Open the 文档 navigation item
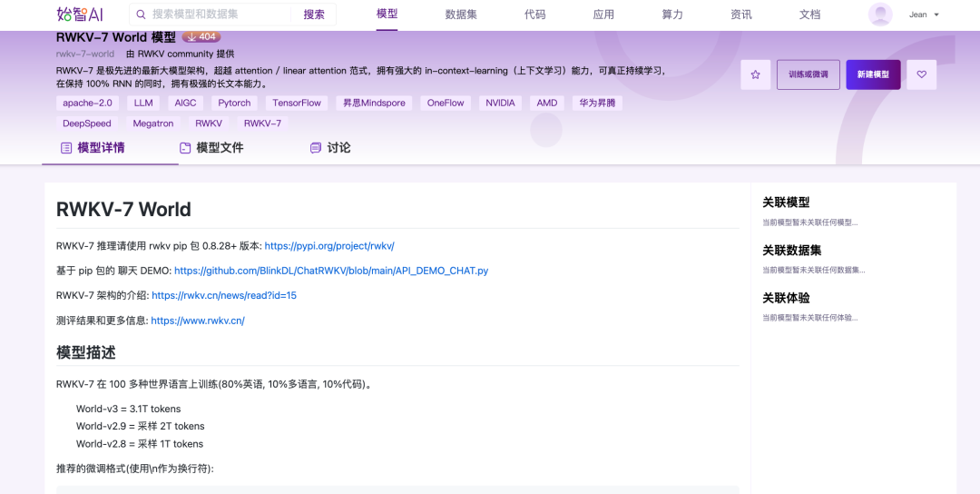980x494 pixels. (810, 15)
